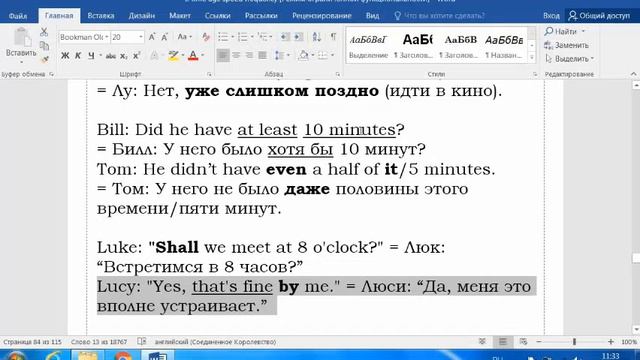Click the yellow highlight color button
Image resolution: width=640 pixels, height=360 pixels.
click(173, 56)
